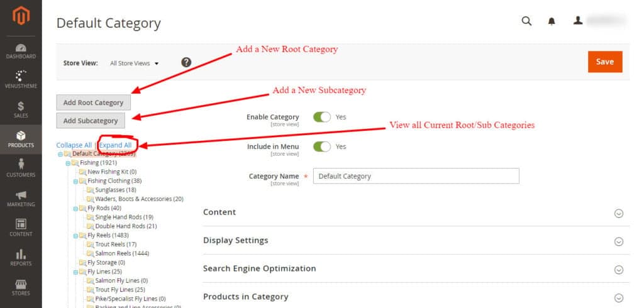The height and width of the screenshot is (308, 644).
Task: Toggle the Enable Category switch
Action: pos(322,117)
